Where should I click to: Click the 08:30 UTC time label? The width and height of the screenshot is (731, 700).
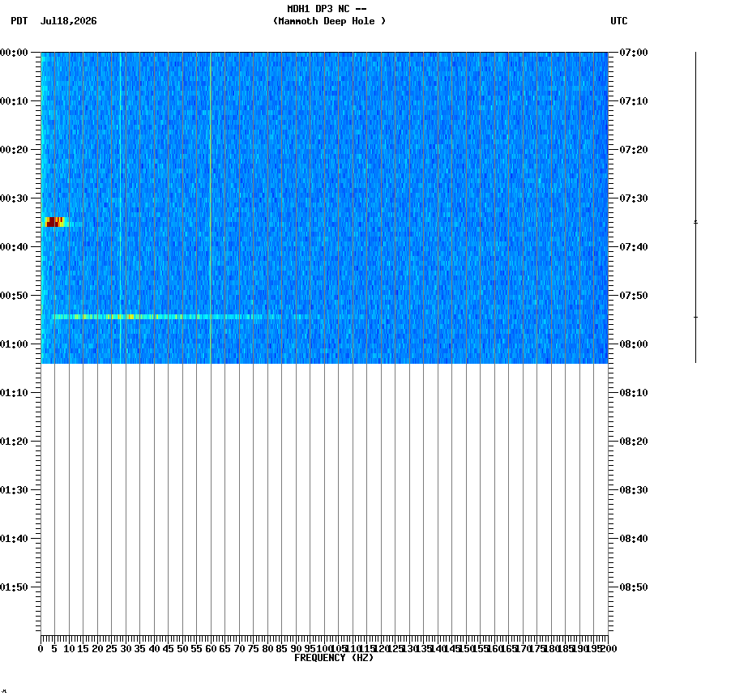[x=634, y=490]
